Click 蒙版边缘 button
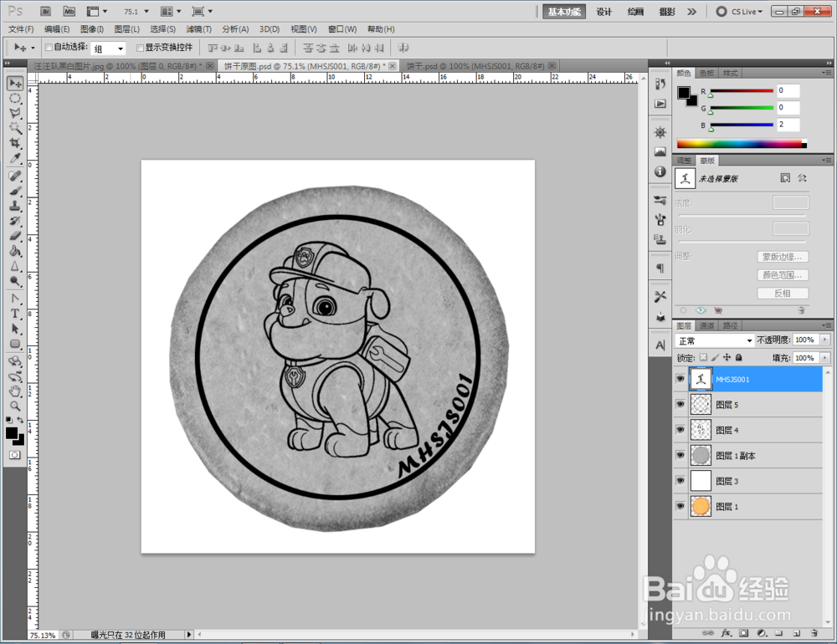Screen dimensions: 837x644 point(783,257)
